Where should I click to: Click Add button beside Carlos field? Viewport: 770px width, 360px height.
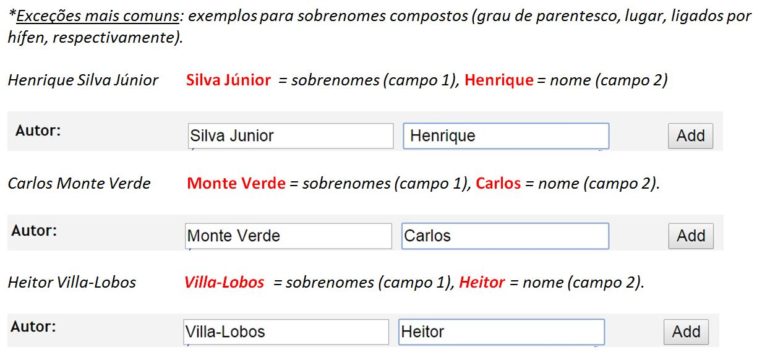[690, 236]
